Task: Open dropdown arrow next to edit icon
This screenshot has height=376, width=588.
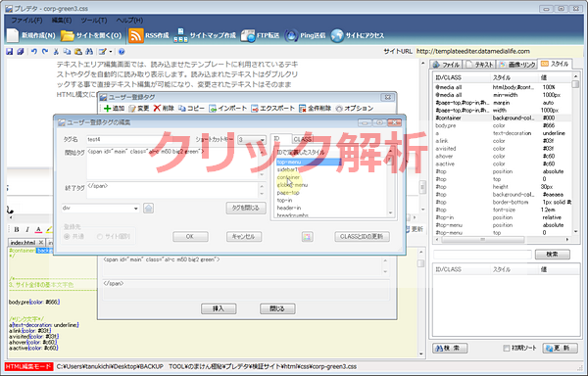Action: pyautogui.click(x=111, y=51)
